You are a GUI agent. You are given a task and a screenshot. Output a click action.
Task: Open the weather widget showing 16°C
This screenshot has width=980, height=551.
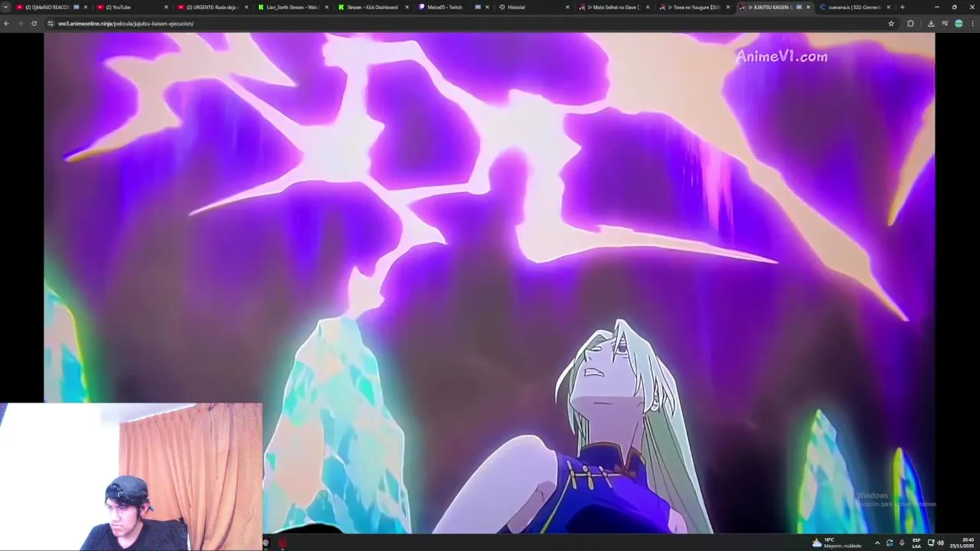point(837,543)
